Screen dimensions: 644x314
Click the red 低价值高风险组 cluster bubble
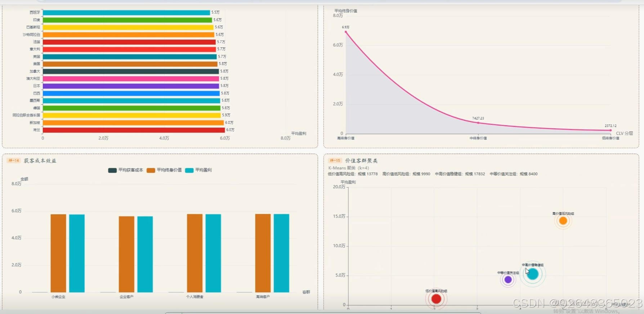coord(436,299)
